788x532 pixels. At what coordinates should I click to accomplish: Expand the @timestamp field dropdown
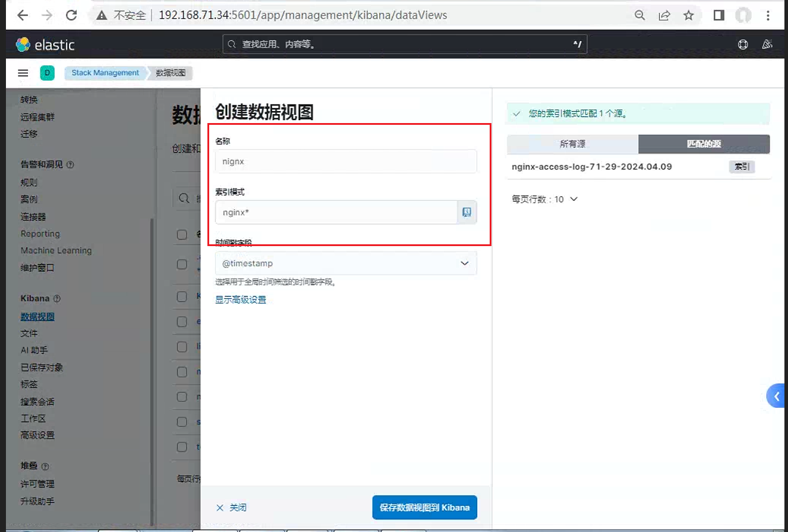pyautogui.click(x=346, y=263)
